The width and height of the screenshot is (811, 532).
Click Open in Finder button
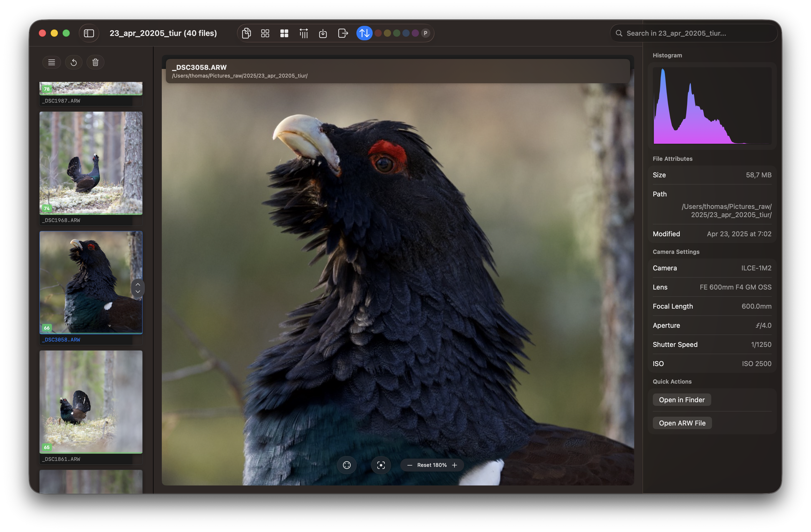pyautogui.click(x=682, y=400)
